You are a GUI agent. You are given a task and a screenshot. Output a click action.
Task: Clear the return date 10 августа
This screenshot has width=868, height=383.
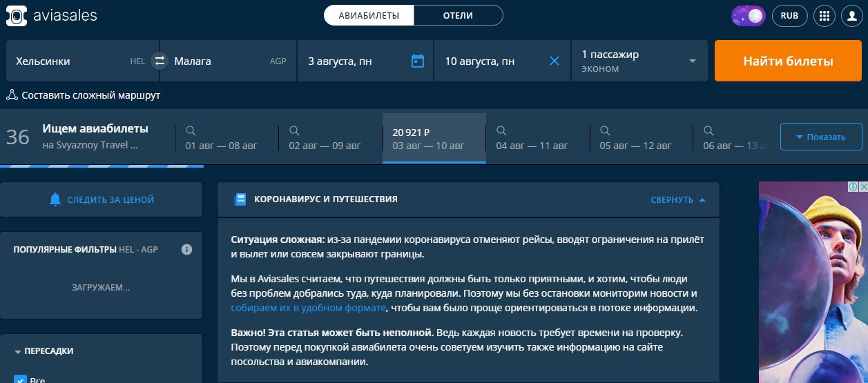point(554,61)
